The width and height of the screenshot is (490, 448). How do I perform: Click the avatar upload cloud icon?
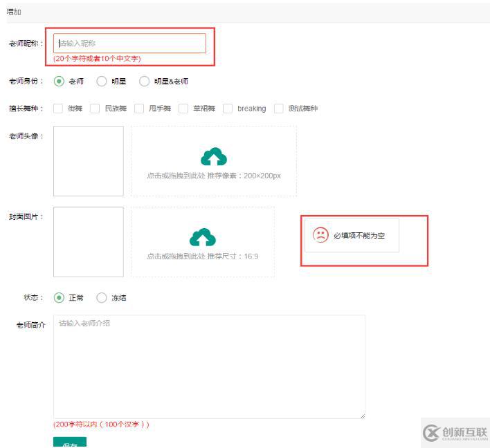(x=214, y=156)
